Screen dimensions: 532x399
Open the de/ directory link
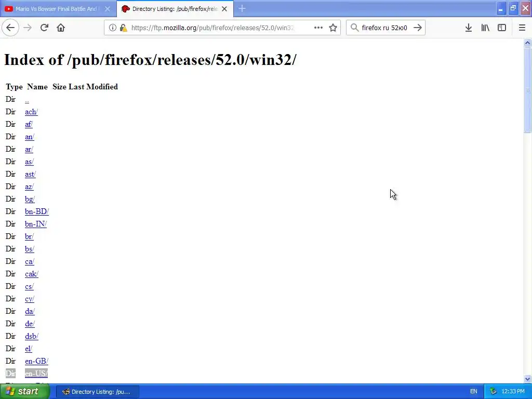[30, 324]
